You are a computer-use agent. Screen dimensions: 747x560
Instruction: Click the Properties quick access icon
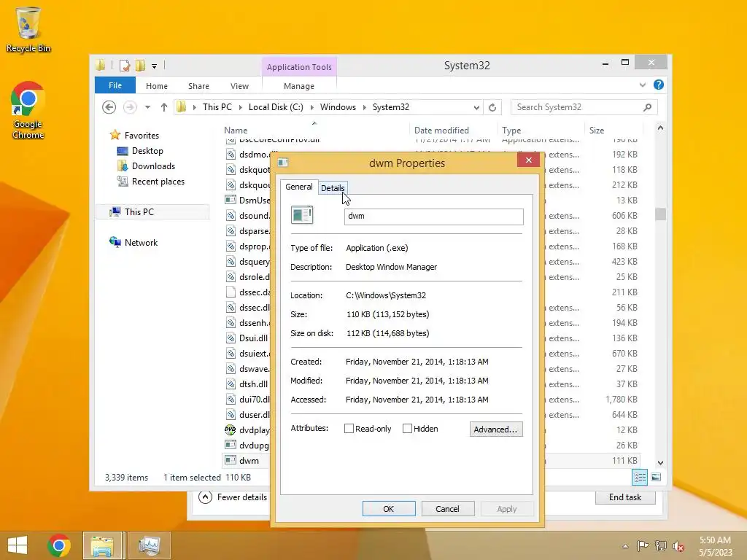click(125, 66)
